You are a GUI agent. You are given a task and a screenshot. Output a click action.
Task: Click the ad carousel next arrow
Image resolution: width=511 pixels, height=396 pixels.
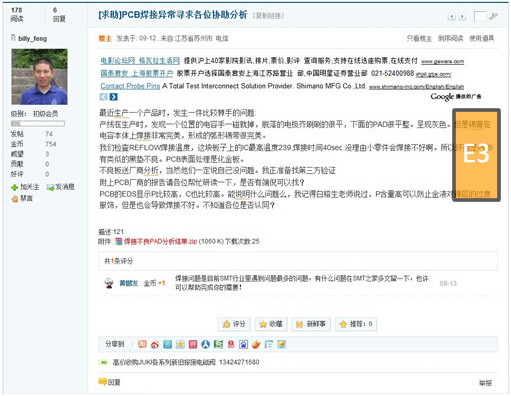click(114, 97)
